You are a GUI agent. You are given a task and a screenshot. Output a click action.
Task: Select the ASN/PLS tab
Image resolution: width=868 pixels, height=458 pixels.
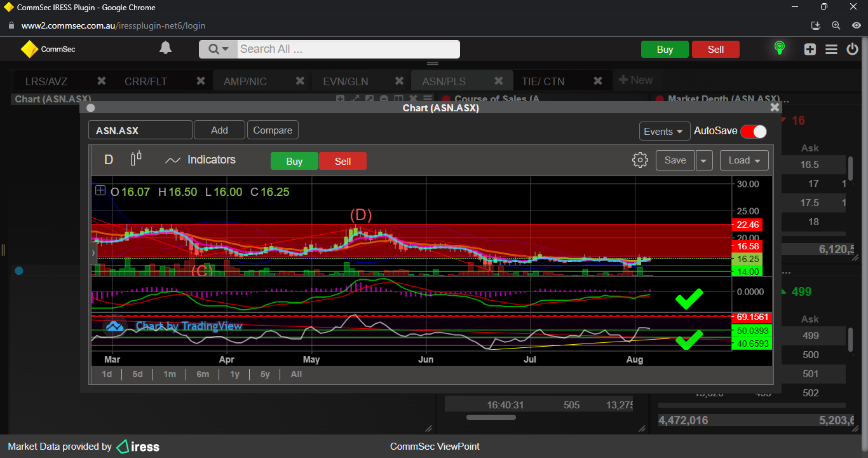(444, 81)
